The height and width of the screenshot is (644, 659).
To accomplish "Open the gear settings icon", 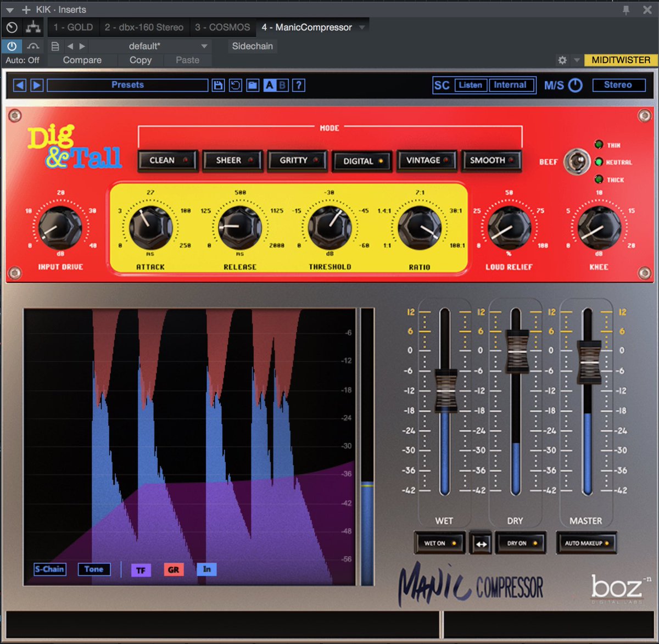I will 562,60.
